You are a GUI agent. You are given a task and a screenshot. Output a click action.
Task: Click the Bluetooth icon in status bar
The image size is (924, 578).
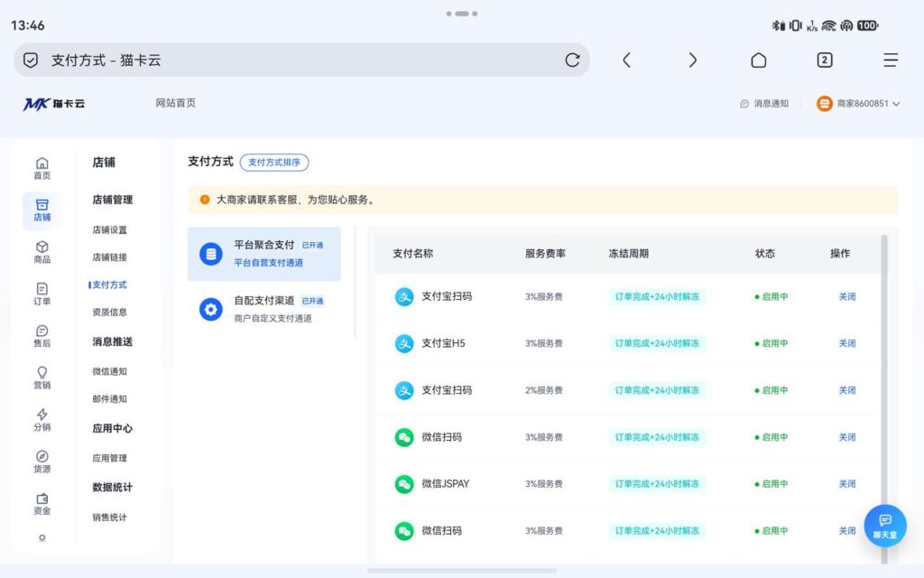(x=778, y=25)
